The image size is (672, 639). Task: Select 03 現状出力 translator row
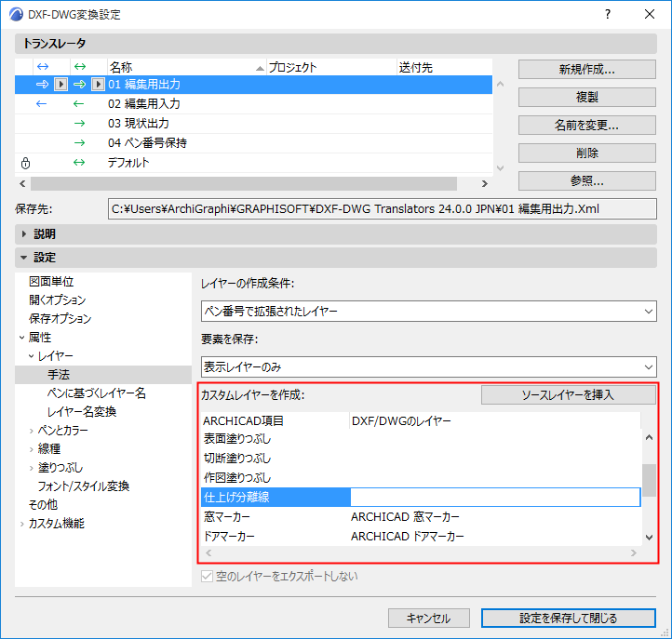tap(253, 124)
